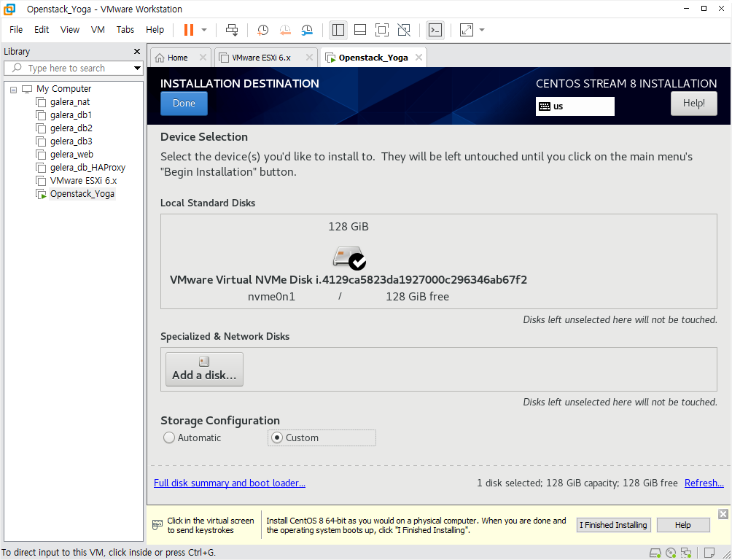
Task: Click the us keyboard layout indicator
Action: tap(575, 106)
